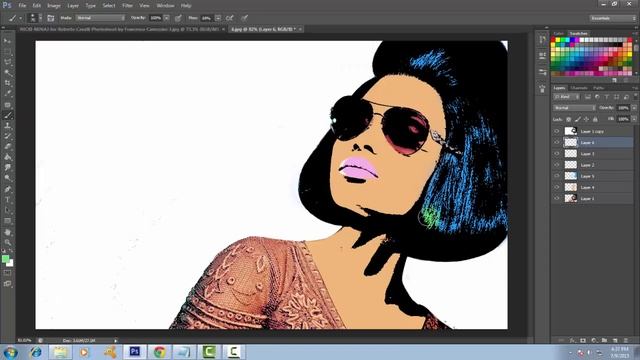Open the Brush Preset picker
Viewport: 640px width, 360px height.
[x=33, y=18]
